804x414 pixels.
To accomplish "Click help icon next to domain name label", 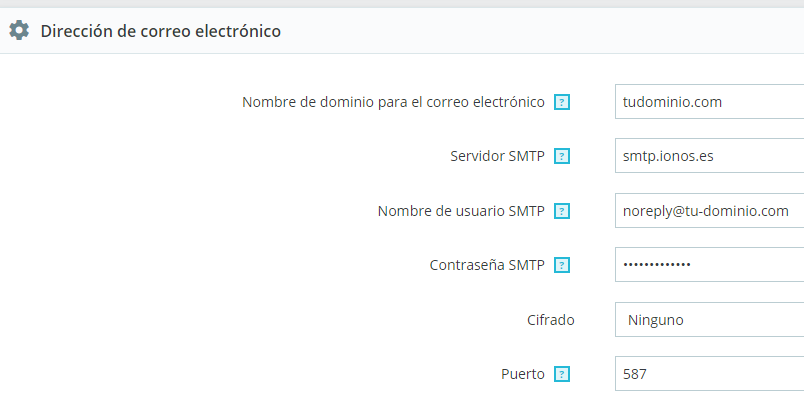I will pos(562,102).
